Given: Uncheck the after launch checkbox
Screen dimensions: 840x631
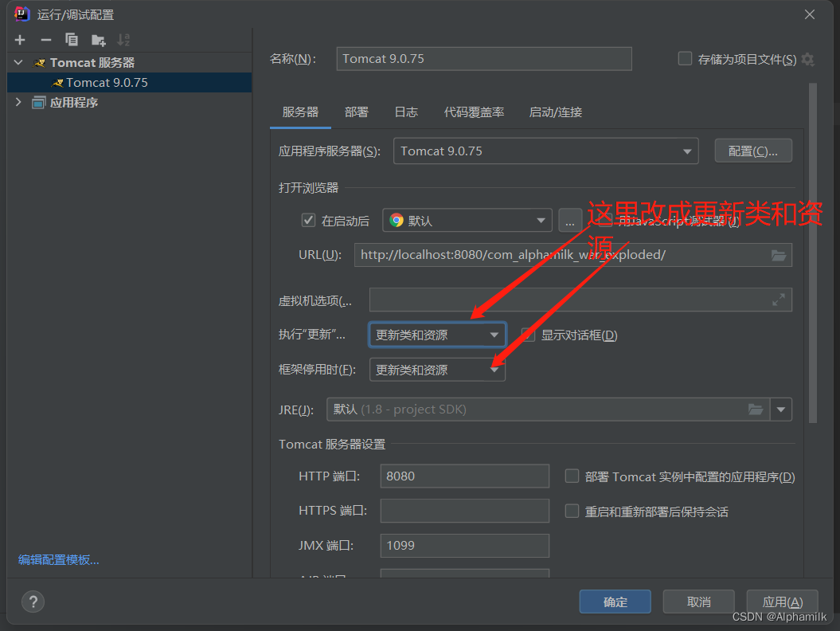Looking at the screenshot, I should (x=308, y=221).
